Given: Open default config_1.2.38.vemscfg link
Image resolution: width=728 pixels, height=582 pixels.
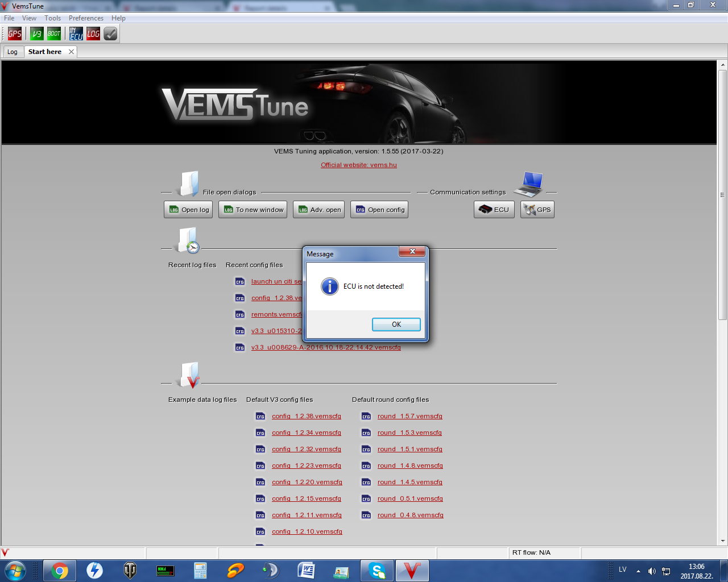Looking at the screenshot, I should [x=307, y=416].
